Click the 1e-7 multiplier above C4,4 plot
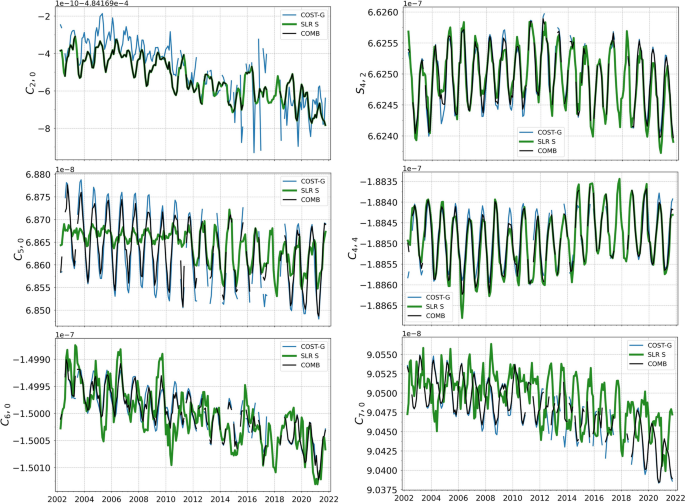The height and width of the screenshot is (503, 685). [412, 168]
